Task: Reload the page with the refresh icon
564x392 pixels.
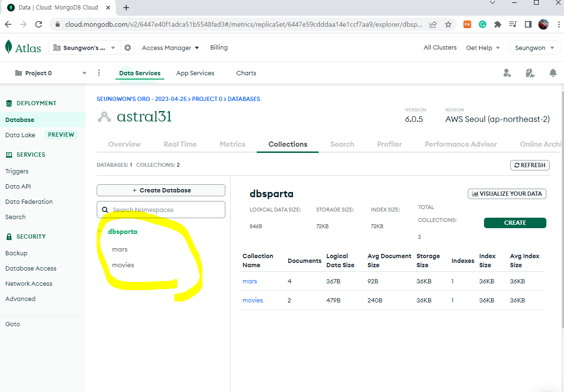Action: [x=39, y=24]
